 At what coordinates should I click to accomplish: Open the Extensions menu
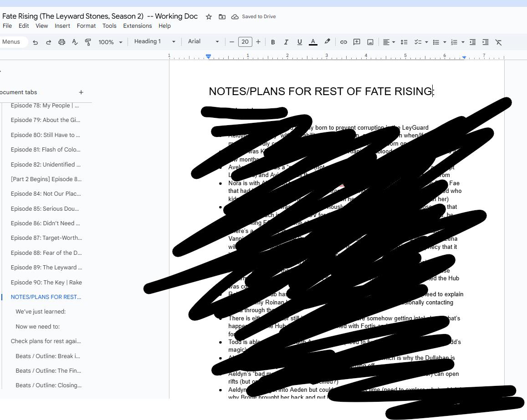pos(137,26)
